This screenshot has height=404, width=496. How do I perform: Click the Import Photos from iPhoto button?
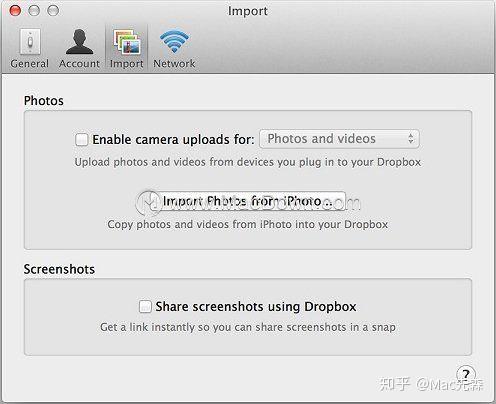(x=248, y=201)
